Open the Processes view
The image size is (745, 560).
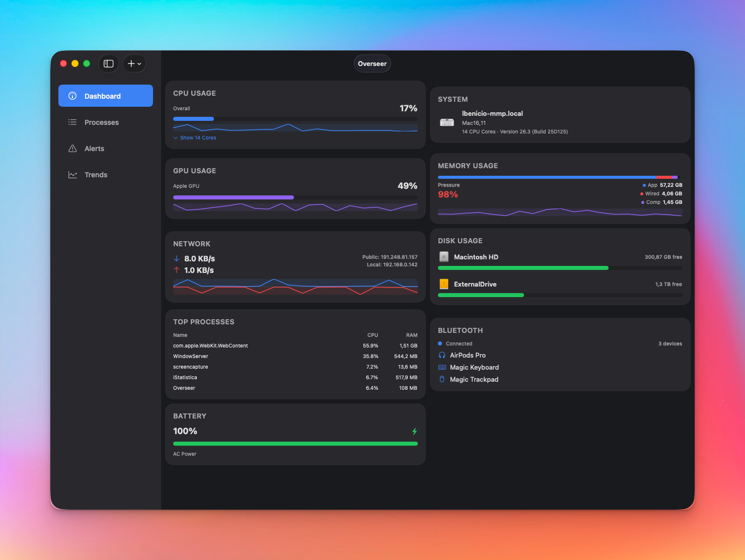[x=102, y=122]
